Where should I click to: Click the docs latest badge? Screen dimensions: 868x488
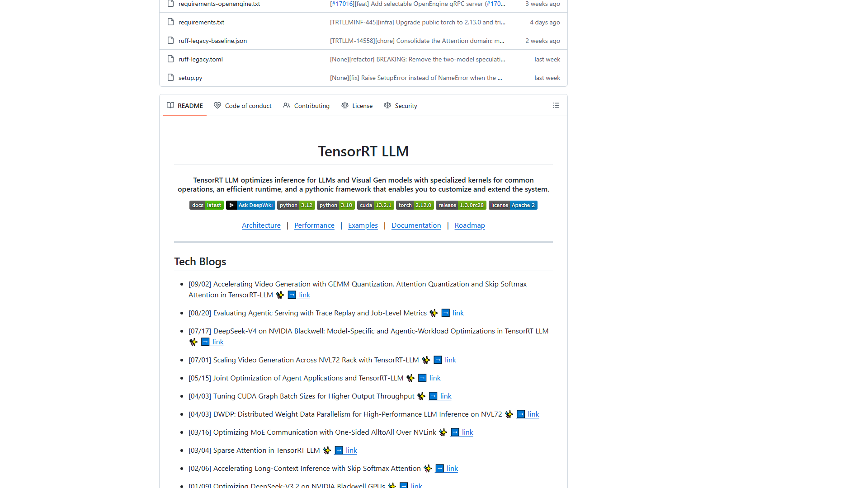[207, 205]
